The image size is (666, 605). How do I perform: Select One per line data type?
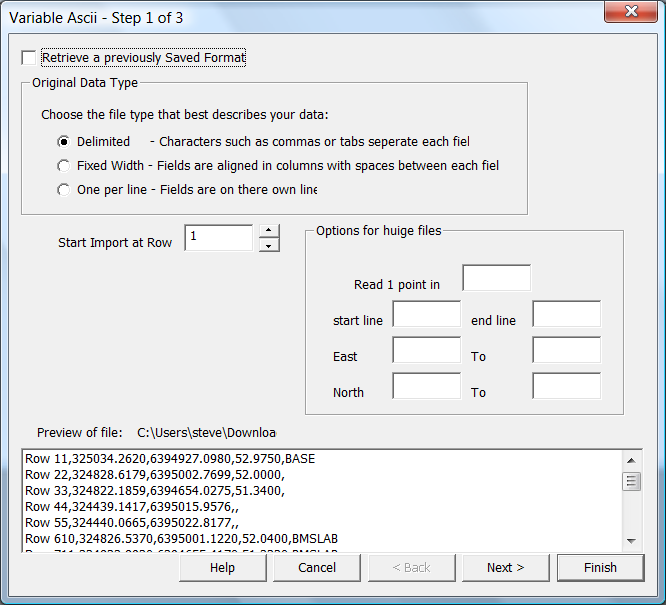tap(64, 190)
